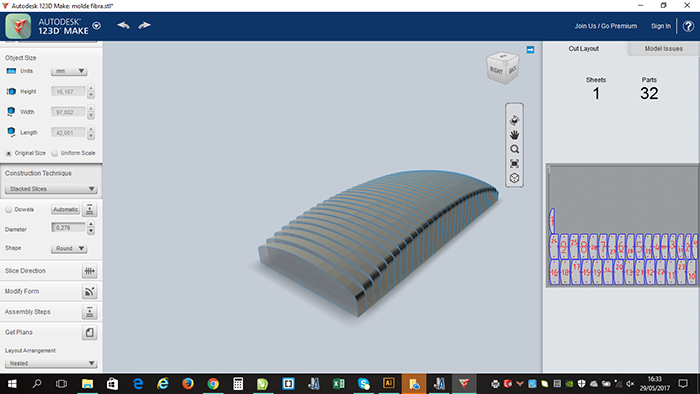The image size is (700, 394).
Task: Select the Orbit tool in the navigation bar
Action: pos(514,120)
